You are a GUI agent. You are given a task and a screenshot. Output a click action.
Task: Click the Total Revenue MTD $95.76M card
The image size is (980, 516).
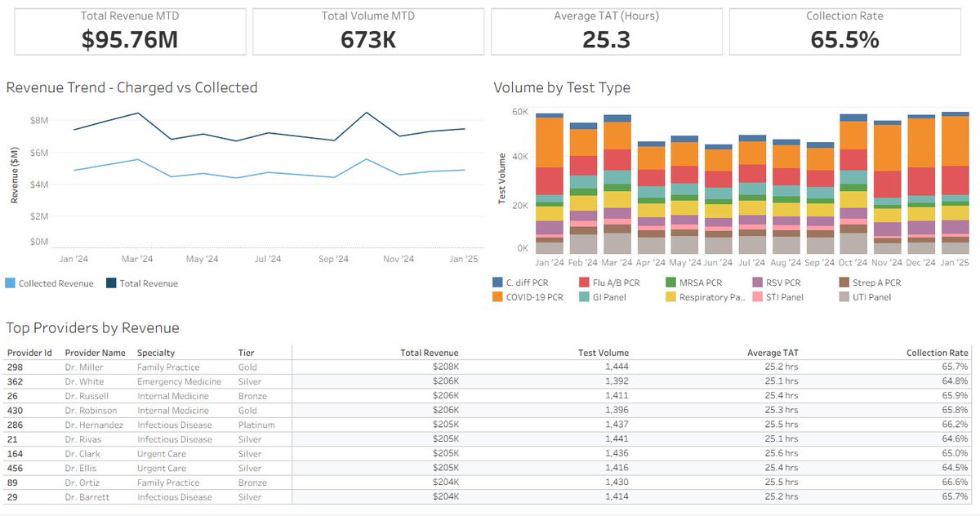[130, 32]
